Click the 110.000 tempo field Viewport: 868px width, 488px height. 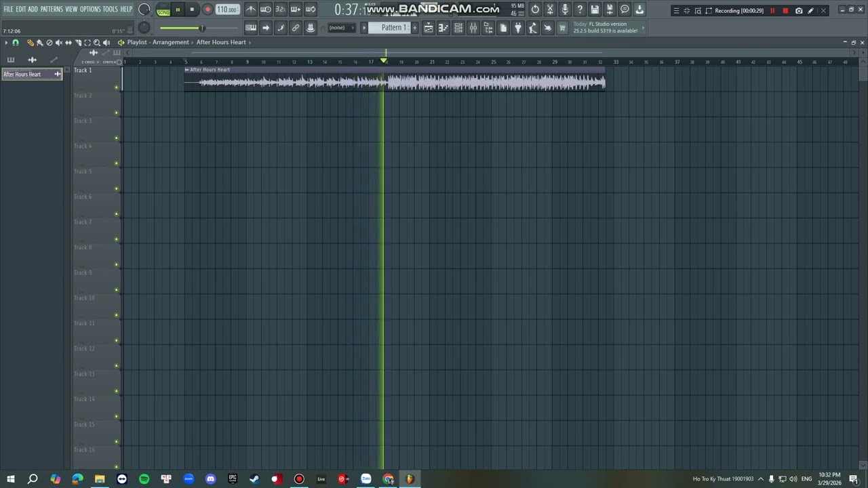[x=227, y=9]
